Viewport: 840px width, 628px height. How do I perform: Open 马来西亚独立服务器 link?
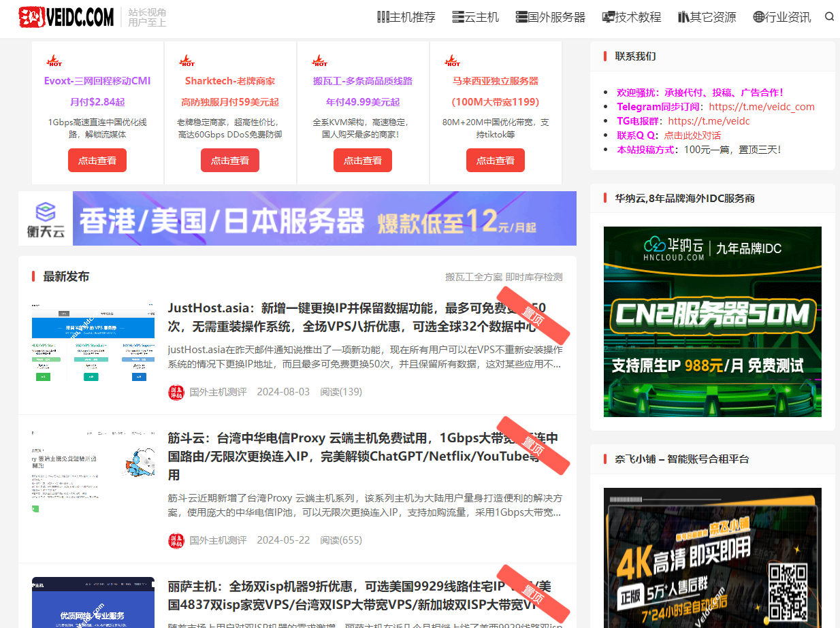(496, 81)
